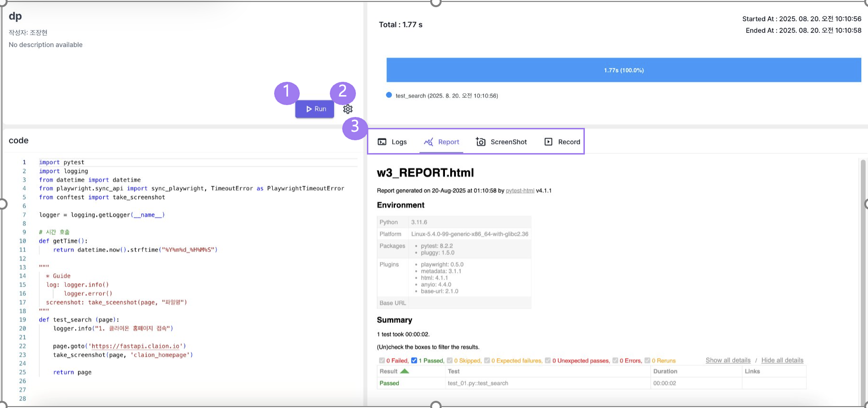Viewport: 868px width, 408px height.
Task: Click Show all details link
Action: (x=728, y=360)
